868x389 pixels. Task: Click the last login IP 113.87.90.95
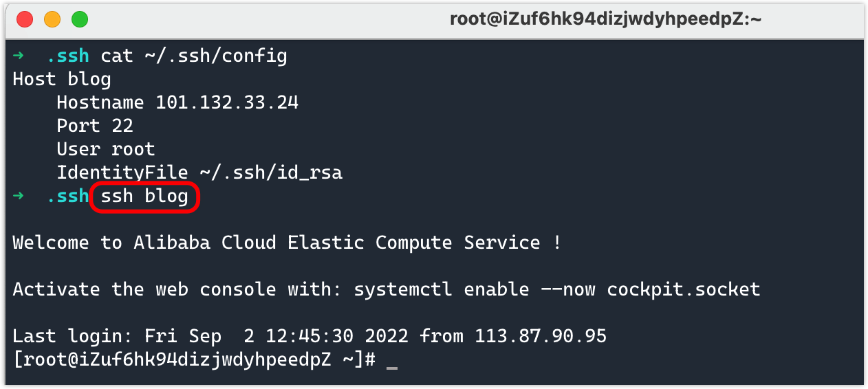(541, 336)
